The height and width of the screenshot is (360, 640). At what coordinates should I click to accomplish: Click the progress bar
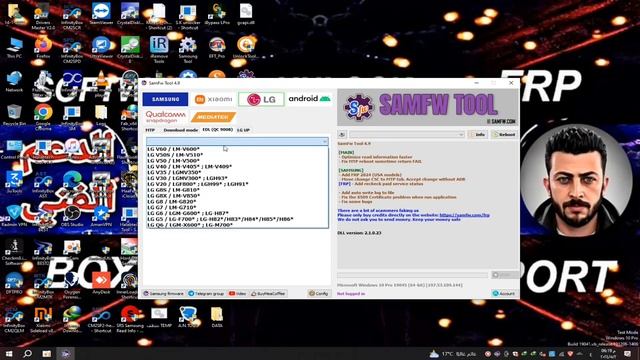[412, 275]
